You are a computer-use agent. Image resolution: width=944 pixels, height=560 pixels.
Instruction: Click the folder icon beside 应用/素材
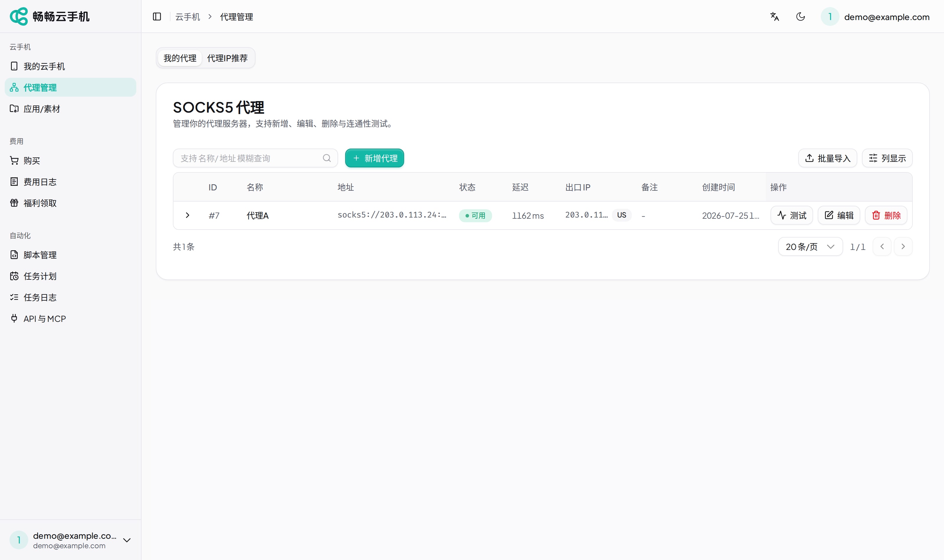coord(14,109)
